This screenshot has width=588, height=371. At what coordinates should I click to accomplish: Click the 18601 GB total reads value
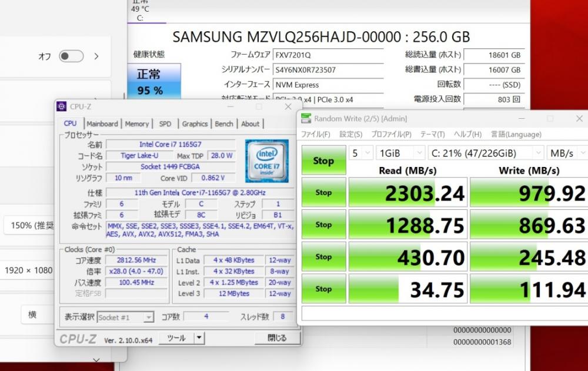pyautogui.click(x=494, y=55)
